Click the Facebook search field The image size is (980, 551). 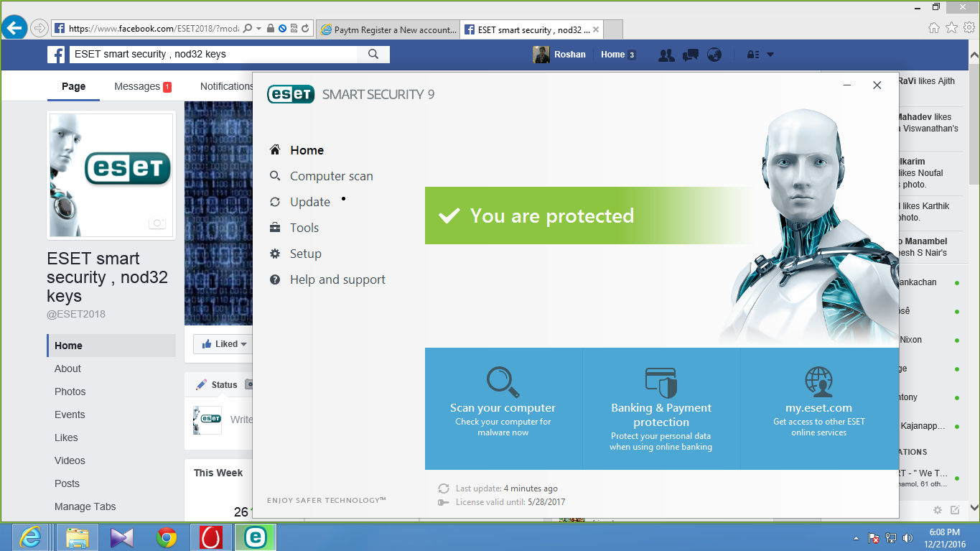(213, 54)
